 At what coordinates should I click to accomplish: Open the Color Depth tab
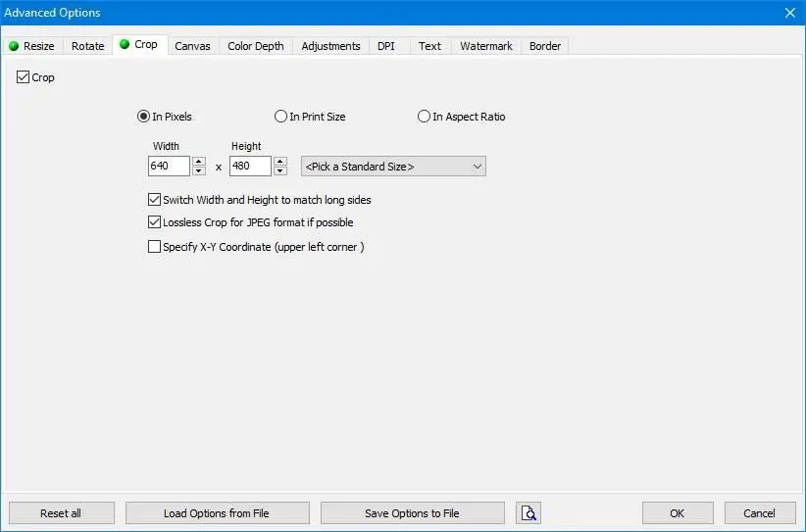(256, 46)
